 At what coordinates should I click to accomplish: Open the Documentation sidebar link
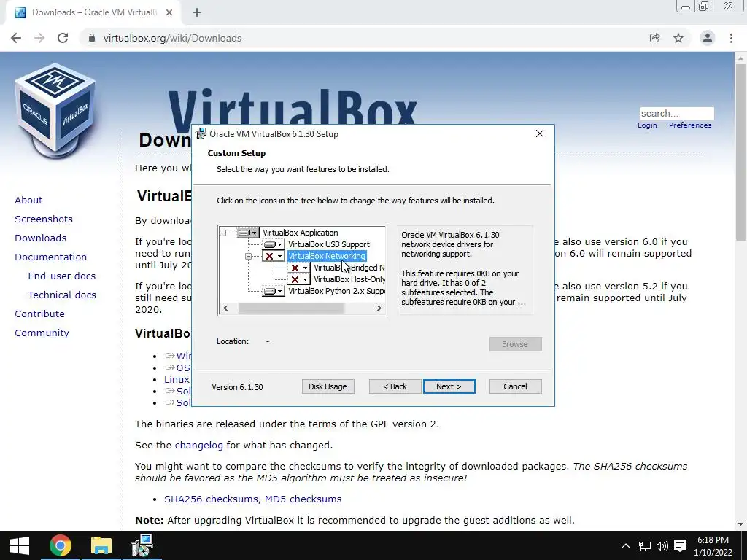point(50,257)
